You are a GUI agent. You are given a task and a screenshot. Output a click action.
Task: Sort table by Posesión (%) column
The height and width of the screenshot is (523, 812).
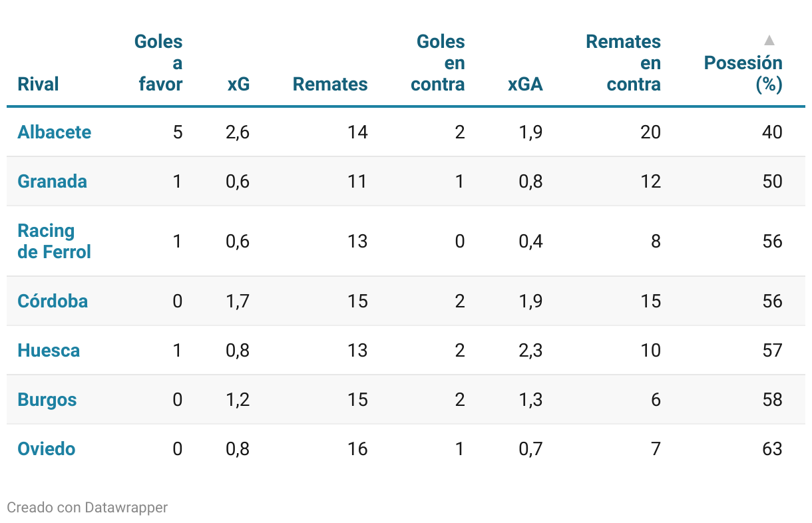[x=743, y=73]
